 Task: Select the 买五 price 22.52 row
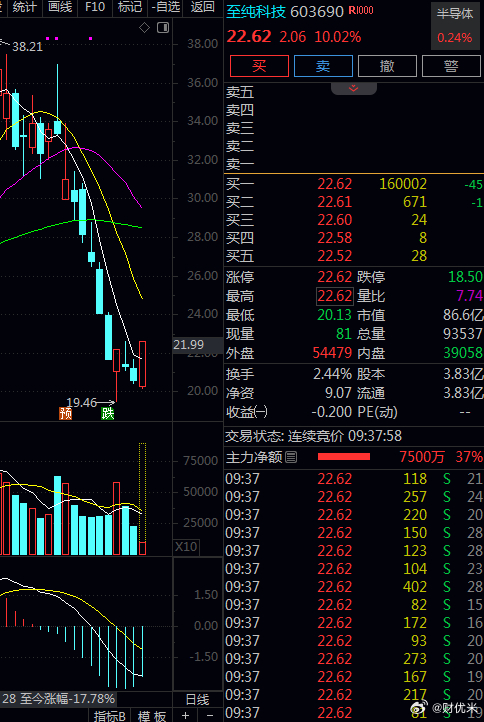pos(354,256)
